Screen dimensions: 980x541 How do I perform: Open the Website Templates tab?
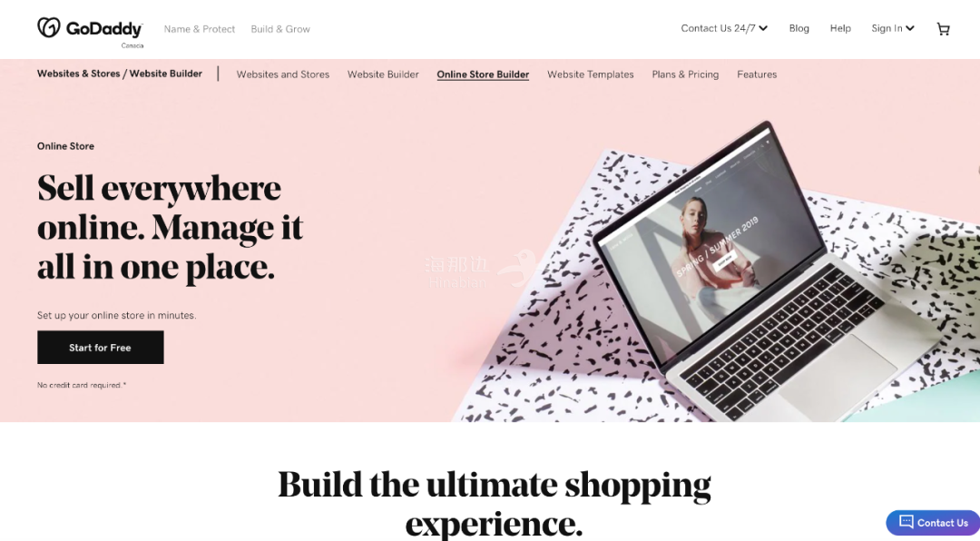point(591,74)
